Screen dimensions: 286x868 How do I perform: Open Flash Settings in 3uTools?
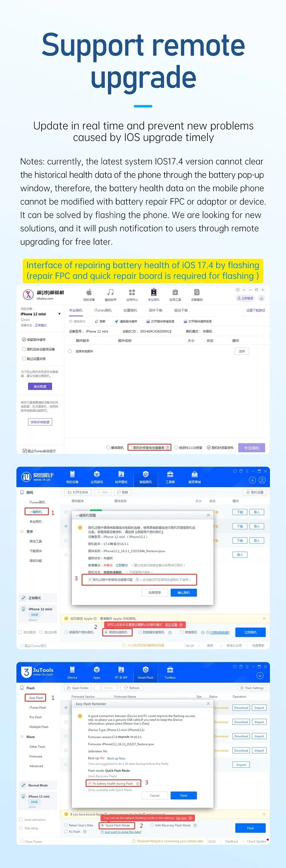252,688
